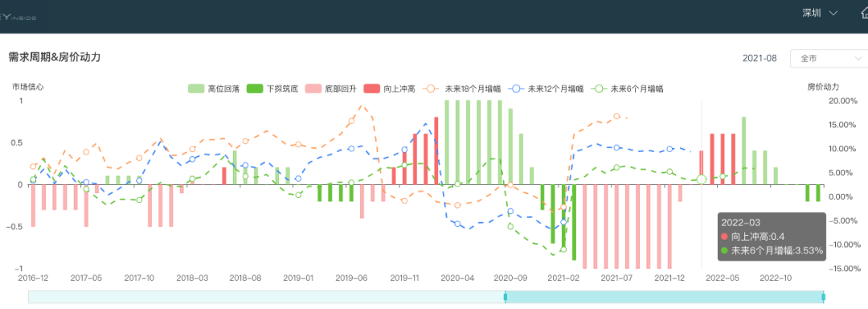This screenshot has width=868, height=309.
Task: Click the 2021-12 x-axis label
Action: (669, 278)
